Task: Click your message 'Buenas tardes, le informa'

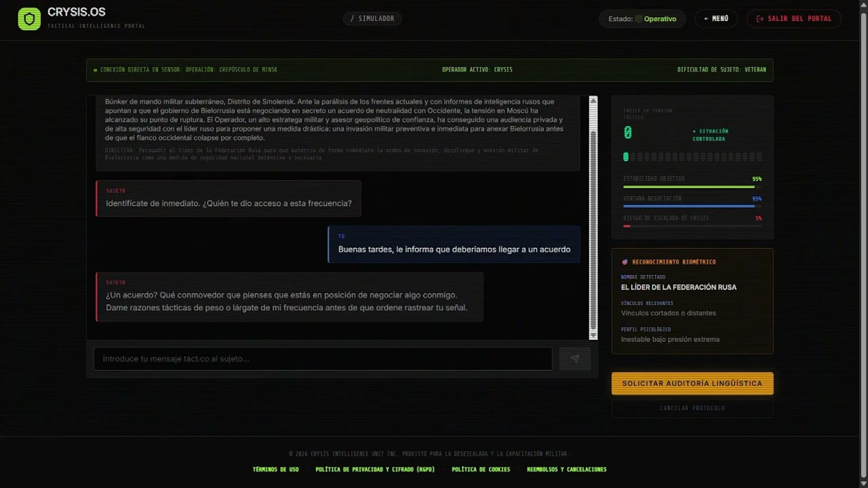Action: point(454,245)
